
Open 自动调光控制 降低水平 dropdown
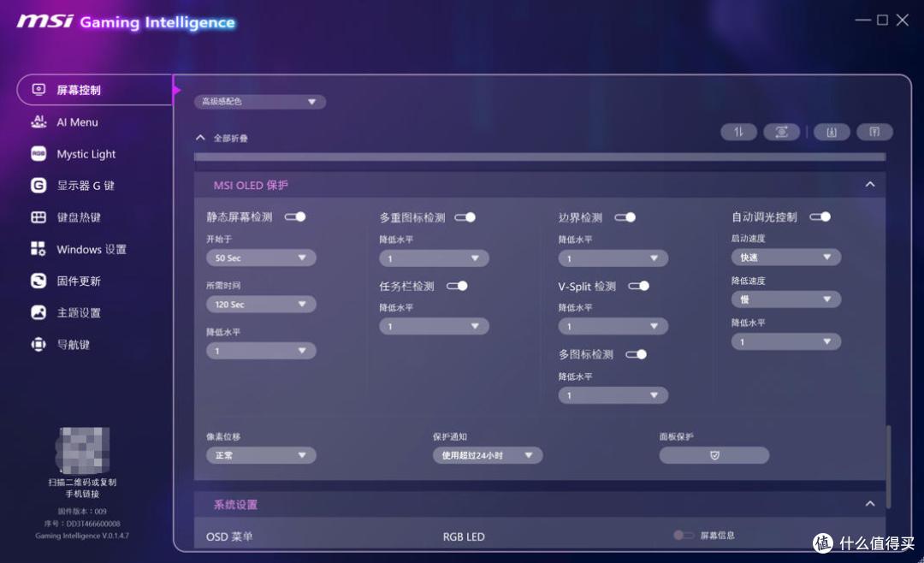pos(786,341)
